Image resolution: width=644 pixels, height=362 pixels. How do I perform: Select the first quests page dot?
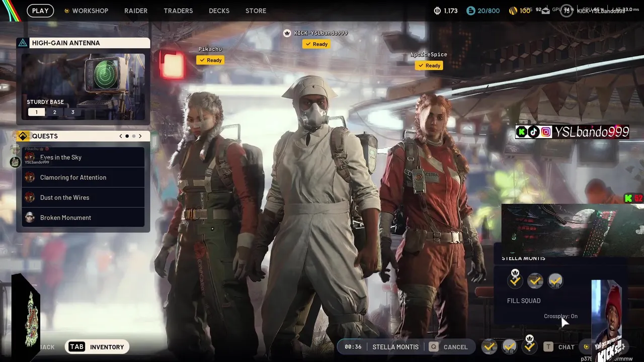[x=127, y=136]
